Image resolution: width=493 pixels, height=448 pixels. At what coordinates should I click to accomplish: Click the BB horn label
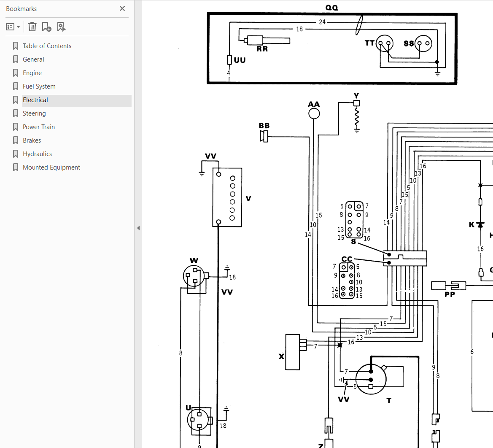[x=264, y=126]
